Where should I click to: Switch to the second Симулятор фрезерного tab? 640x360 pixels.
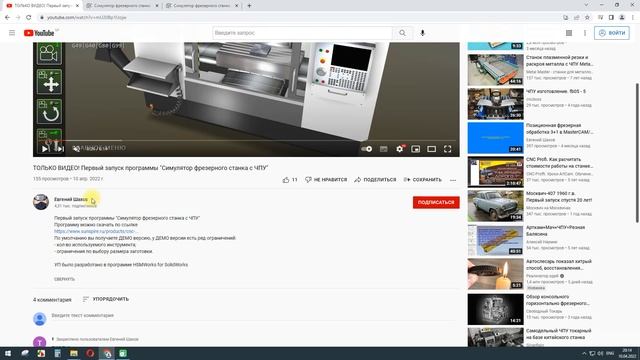click(121, 6)
